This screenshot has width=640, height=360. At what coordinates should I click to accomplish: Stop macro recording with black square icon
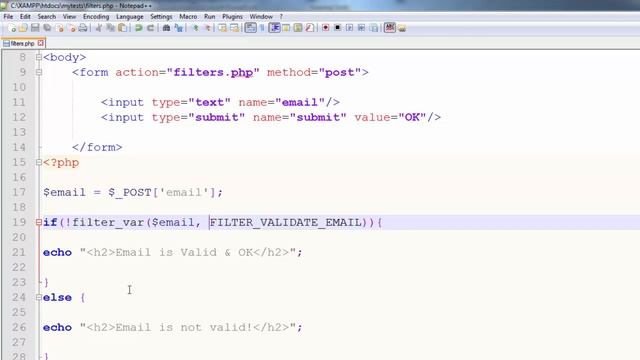(338, 28)
